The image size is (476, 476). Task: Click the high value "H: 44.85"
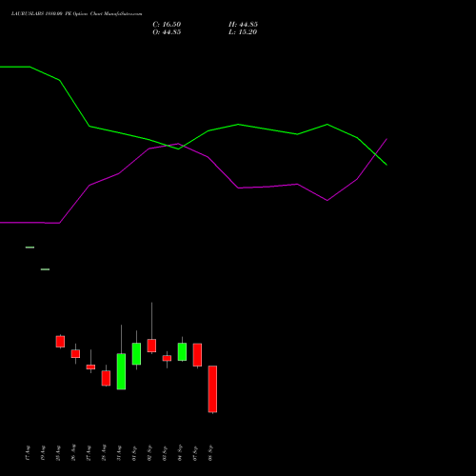(243, 25)
